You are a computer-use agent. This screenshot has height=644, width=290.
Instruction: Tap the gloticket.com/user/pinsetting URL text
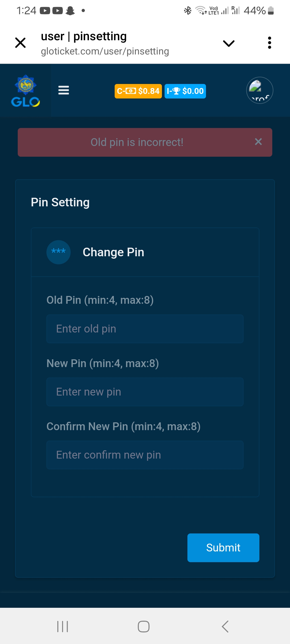[x=105, y=51]
